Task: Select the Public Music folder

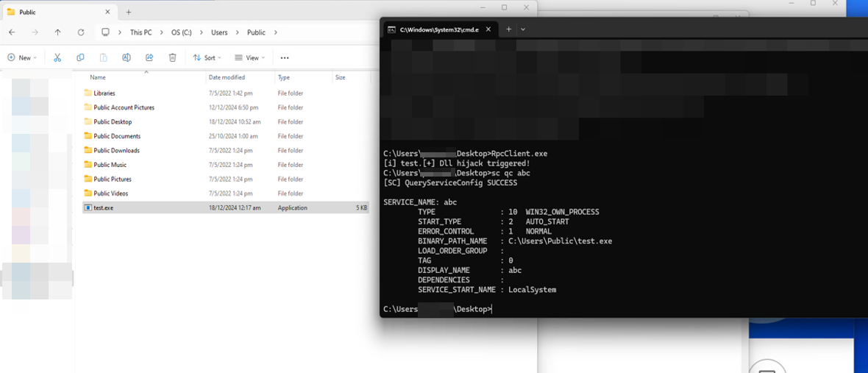Action: click(226, 165)
